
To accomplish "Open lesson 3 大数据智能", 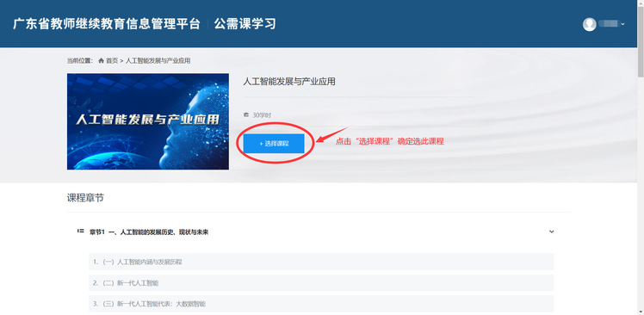I will (321, 304).
